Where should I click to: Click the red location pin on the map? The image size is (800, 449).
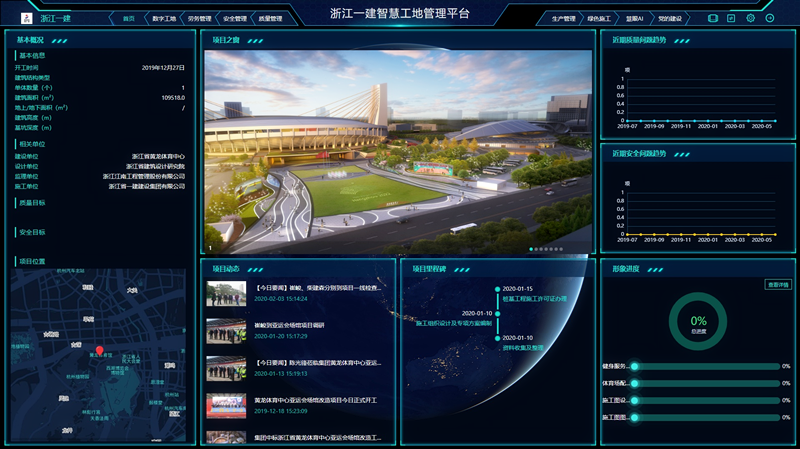tap(99, 351)
